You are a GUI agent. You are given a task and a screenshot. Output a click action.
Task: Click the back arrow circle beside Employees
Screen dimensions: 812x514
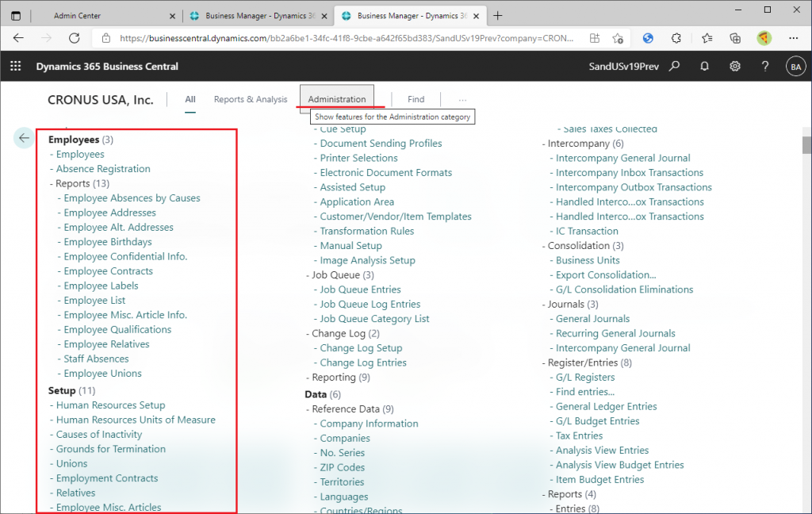pos(24,138)
